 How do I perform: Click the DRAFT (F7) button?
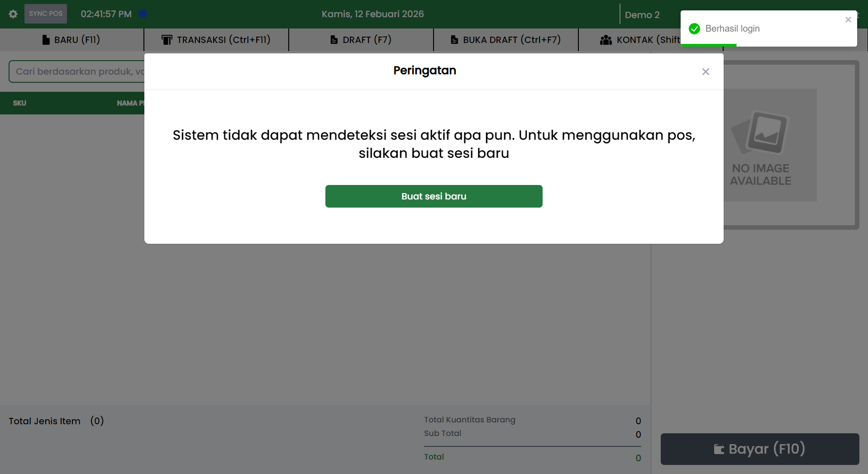361,40
